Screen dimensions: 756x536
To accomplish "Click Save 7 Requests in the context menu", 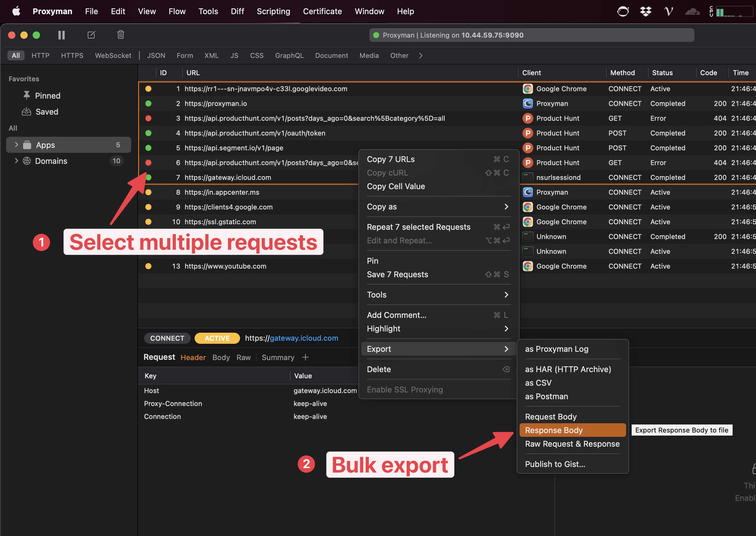I will tap(397, 274).
